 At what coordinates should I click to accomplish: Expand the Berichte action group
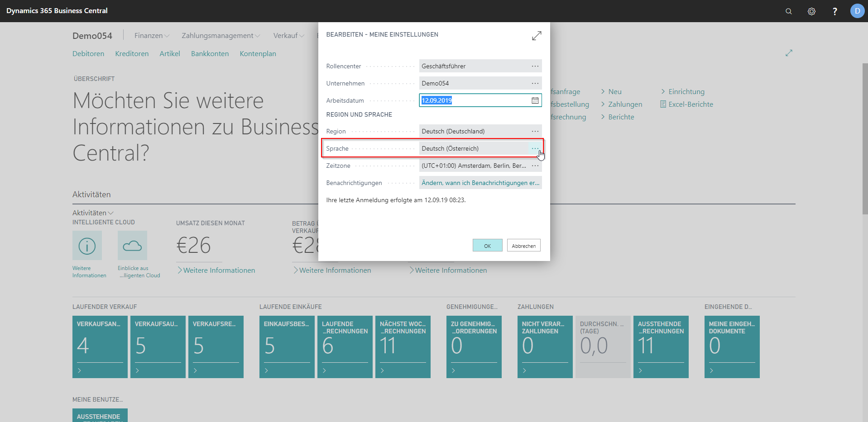click(618, 117)
